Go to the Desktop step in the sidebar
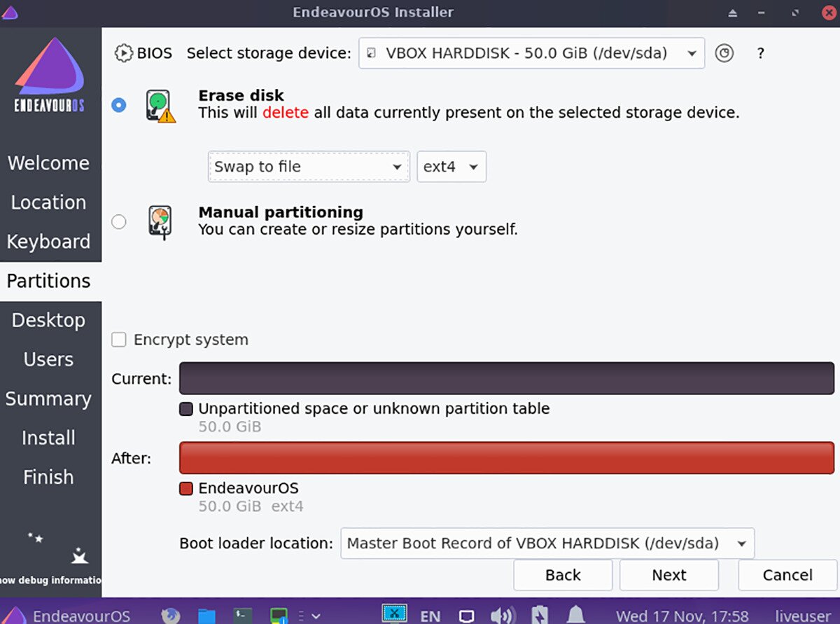Image resolution: width=840 pixels, height=624 pixels. pos(49,320)
